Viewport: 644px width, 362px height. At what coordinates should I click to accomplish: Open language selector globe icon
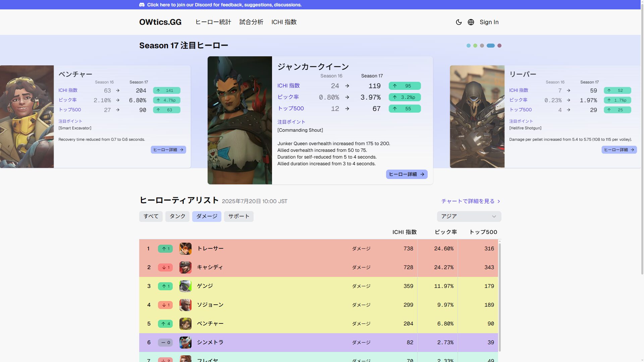471,22
